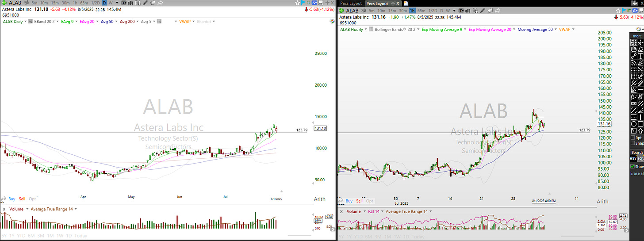Click blue S icon on hourly chart
The height and width of the screenshot is (241, 644).
635,11
